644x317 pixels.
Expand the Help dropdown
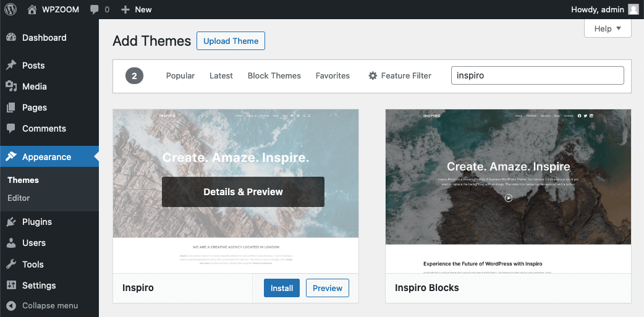[x=608, y=28]
